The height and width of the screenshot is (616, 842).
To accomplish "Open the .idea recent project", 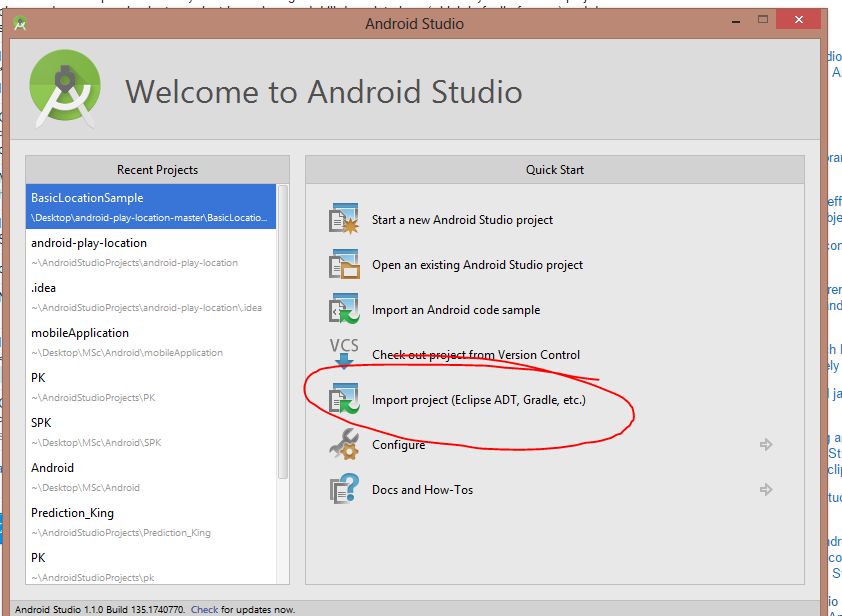I will 151,297.
